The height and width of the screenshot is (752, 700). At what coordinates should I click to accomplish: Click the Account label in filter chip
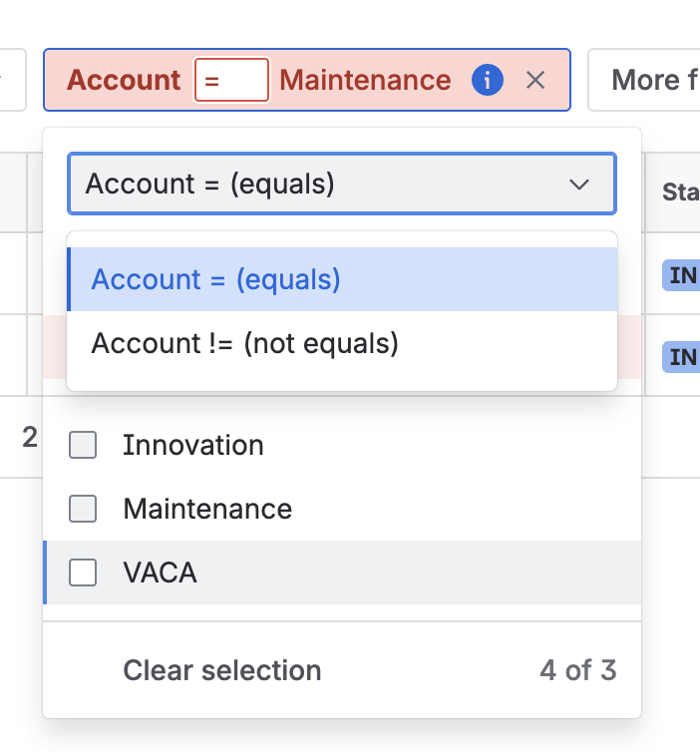[x=124, y=80]
